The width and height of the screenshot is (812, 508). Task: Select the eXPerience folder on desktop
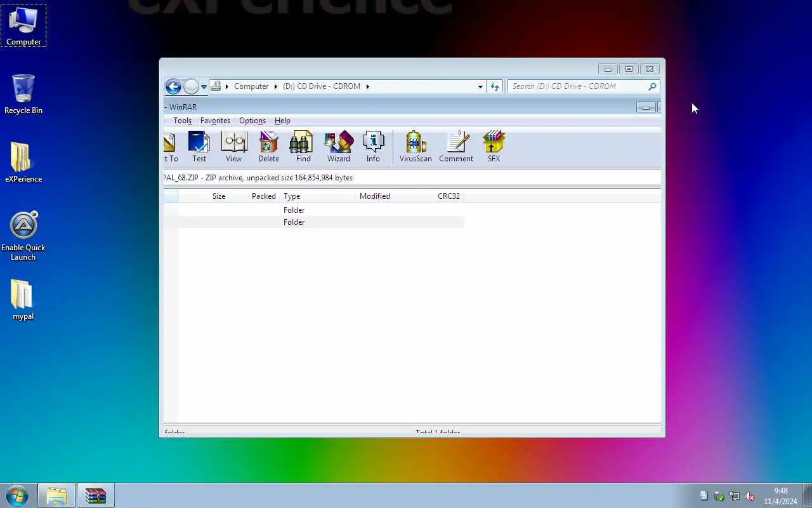point(23,163)
